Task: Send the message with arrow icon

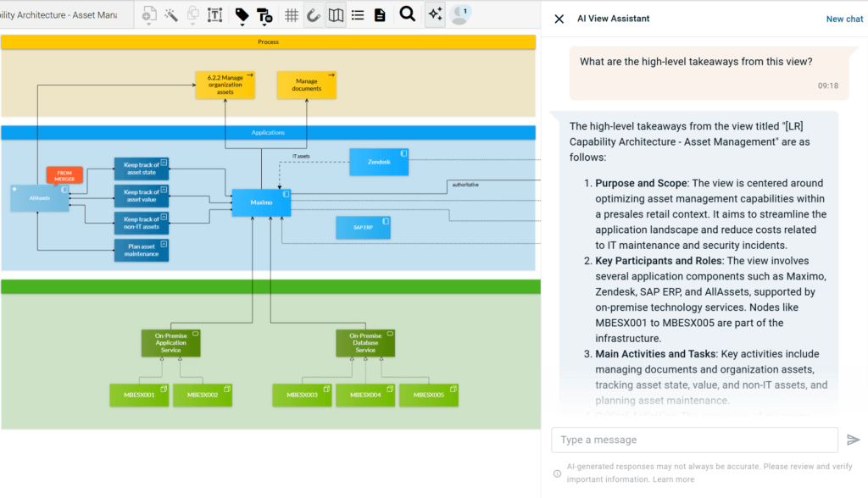Action: (x=853, y=440)
